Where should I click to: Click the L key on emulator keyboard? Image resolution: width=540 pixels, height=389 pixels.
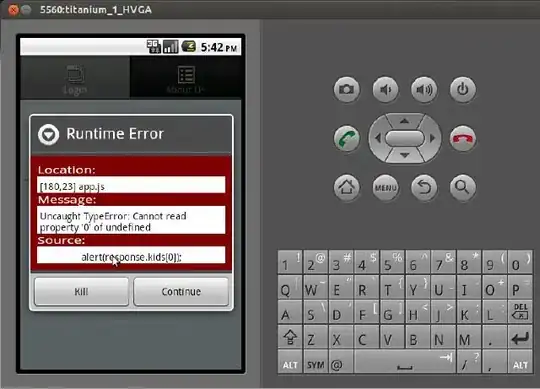(494, 312)
